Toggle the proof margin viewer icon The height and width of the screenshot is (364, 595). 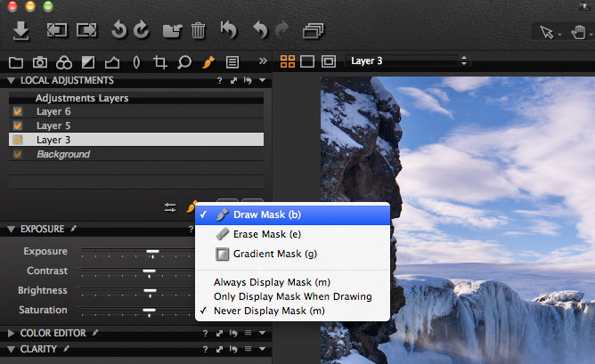(329, 61)
